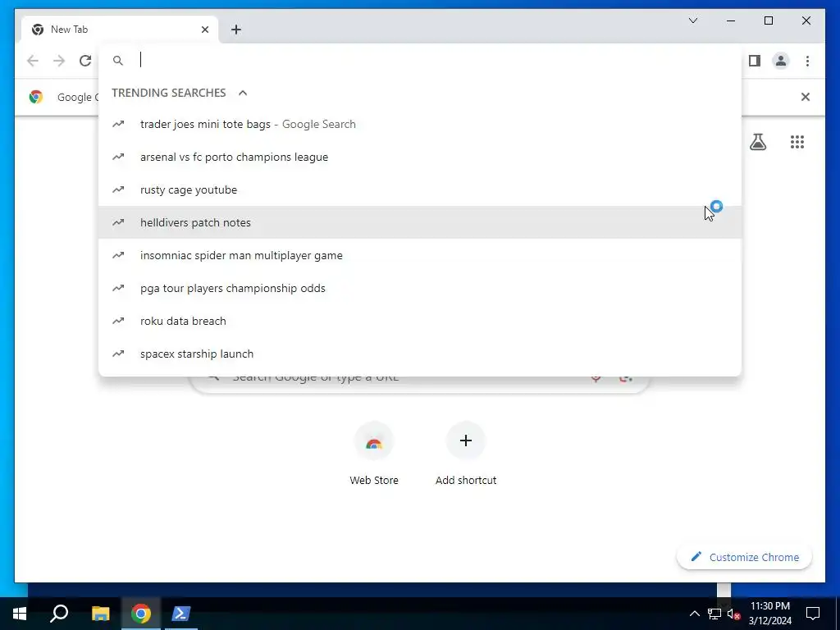Click Chrome icon in taskbar
The image size is (840, 630).
click(x=141, y=614)
